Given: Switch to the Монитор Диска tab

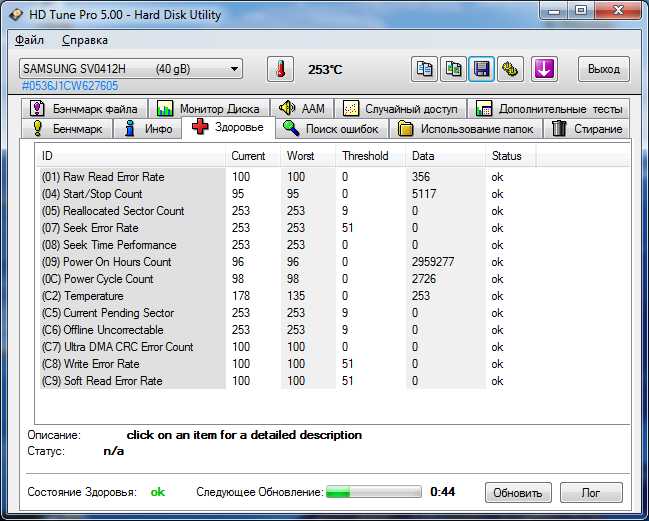Looking at the screenshot, I should click(x=209, y=109).
